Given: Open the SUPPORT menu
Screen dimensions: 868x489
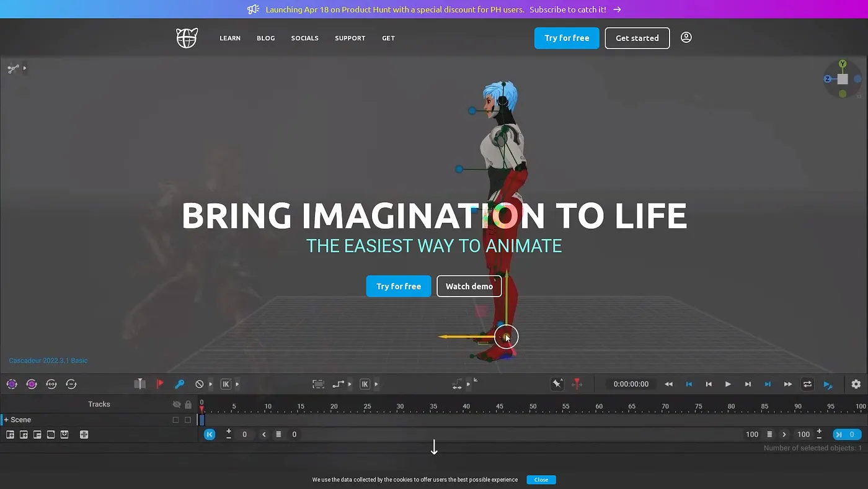Looking at the screenshot, I should coord(350,38).
